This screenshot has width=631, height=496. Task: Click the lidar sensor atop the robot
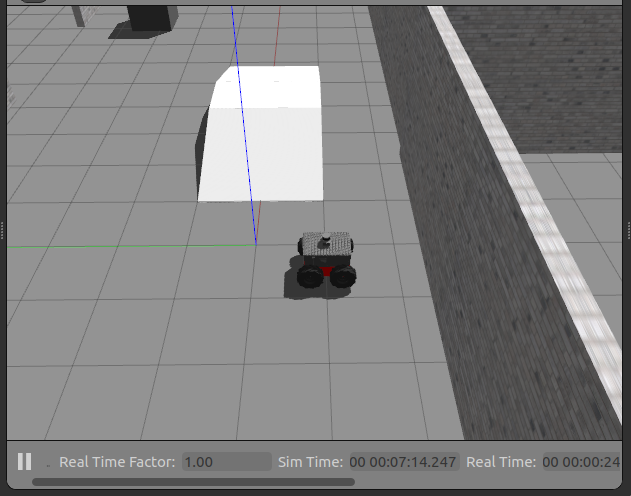click(x=325, y=240)
